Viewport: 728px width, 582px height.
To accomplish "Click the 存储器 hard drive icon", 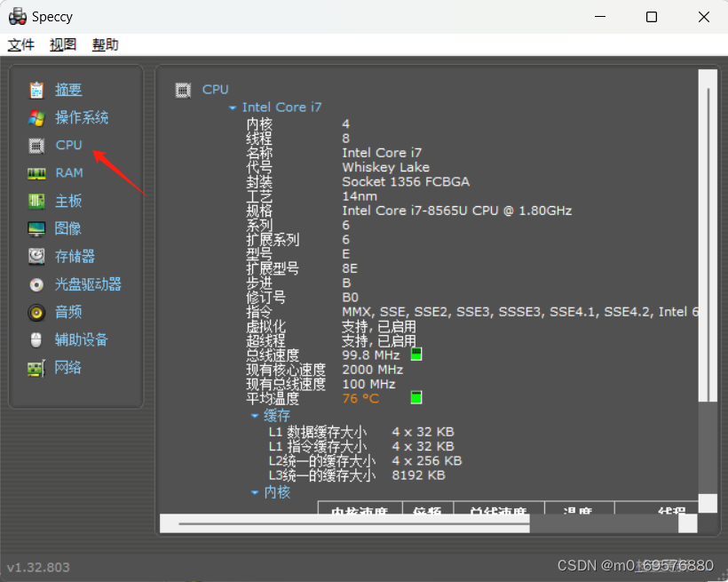I will point(36,256).
